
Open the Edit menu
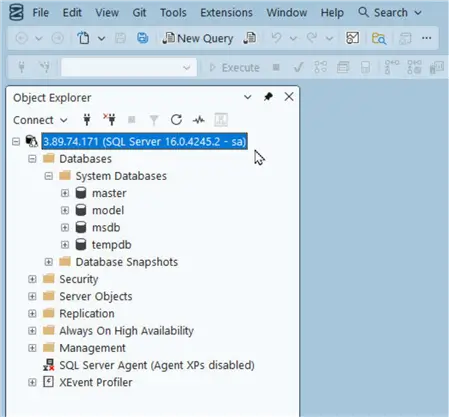(x=72, y=13)
